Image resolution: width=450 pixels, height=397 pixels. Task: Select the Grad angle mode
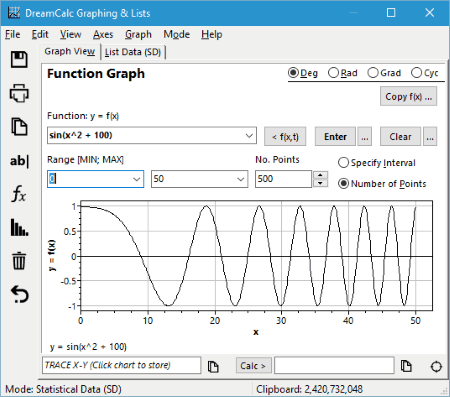pos(384,73)
